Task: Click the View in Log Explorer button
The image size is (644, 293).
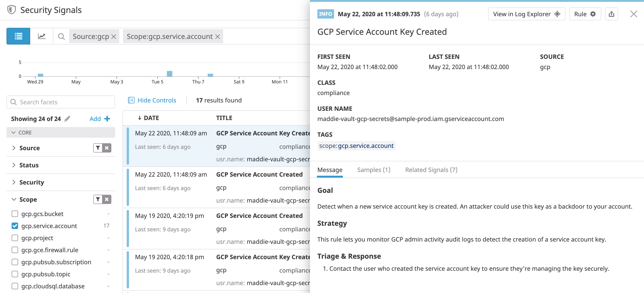Action: (x=526, y=14)
